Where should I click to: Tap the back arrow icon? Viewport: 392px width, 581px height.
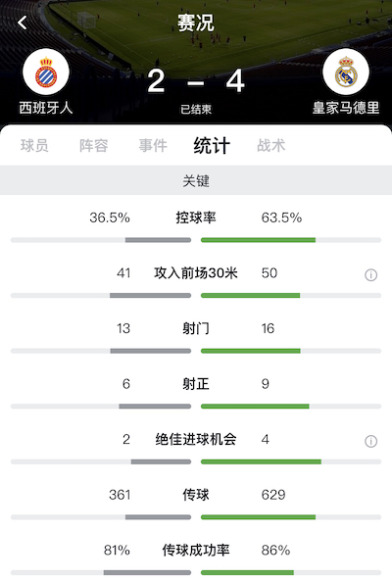(x=23, y=23)
